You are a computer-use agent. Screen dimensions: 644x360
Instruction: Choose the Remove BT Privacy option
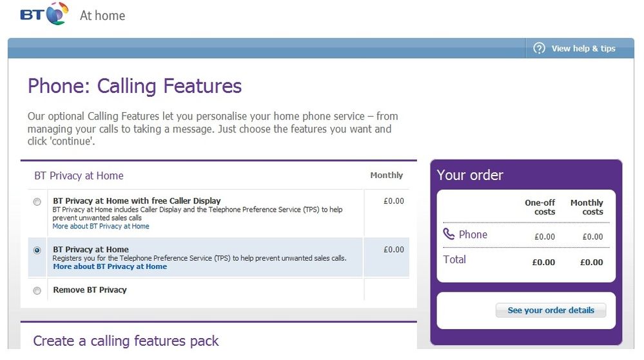37,291
